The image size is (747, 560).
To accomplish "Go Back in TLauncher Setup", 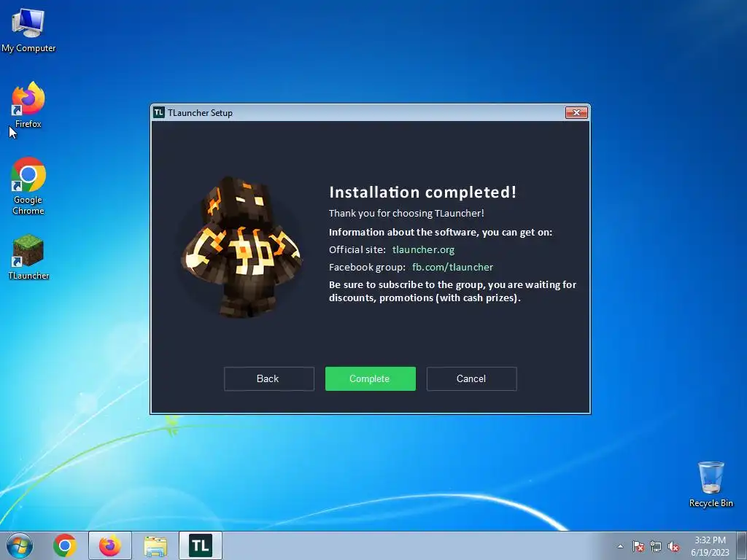I will pyautogui.click(x=268, y=378).
